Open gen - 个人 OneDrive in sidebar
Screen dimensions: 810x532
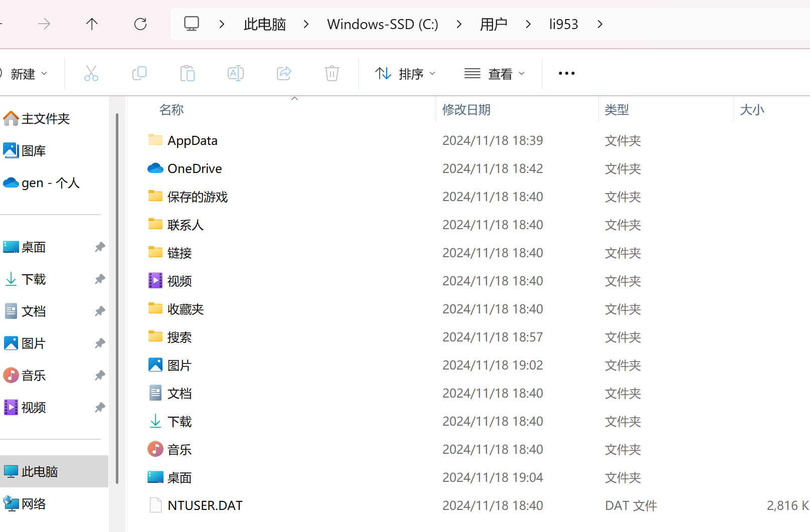pos(50,183)
